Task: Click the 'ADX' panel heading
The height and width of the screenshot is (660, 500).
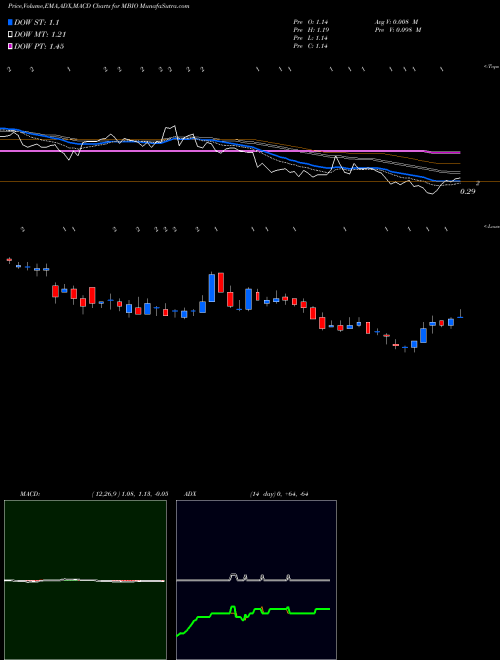Action: point(190,494)
